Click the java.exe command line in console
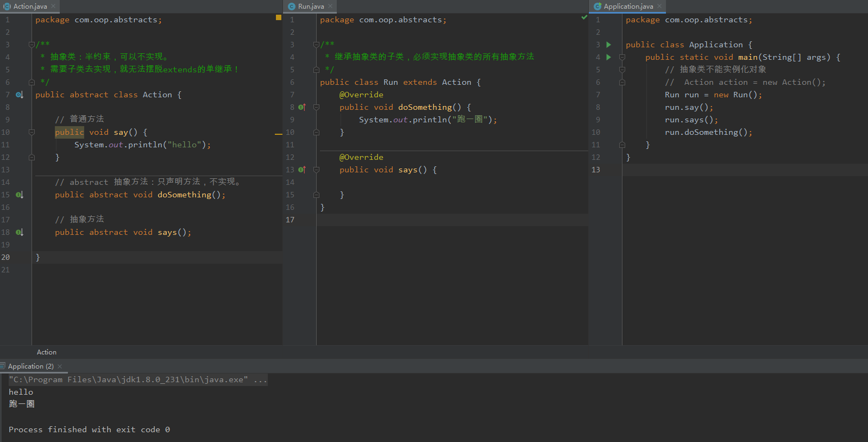868x442 pixels. pyautogui.click(x=138, y=379)
